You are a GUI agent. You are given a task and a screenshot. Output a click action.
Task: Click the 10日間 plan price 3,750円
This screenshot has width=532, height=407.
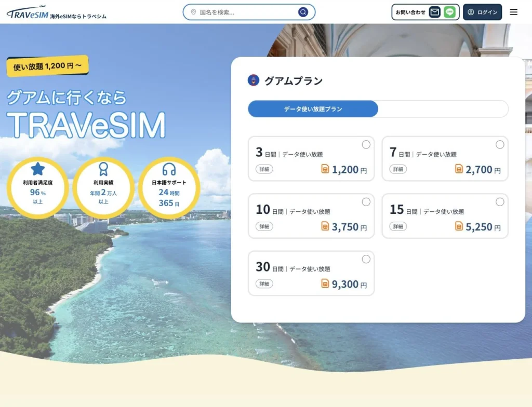click(350, 226)
